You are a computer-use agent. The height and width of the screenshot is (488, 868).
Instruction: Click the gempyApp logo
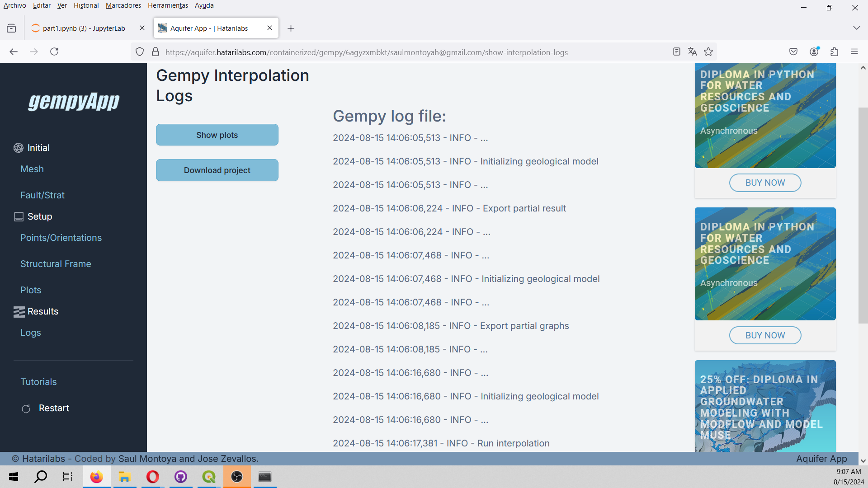click(74, 101)
